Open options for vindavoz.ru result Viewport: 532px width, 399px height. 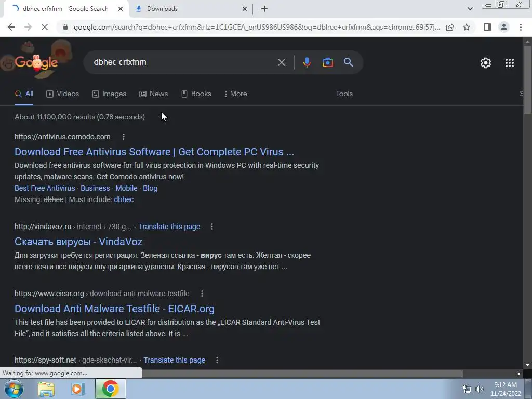(x=212, y=227)
